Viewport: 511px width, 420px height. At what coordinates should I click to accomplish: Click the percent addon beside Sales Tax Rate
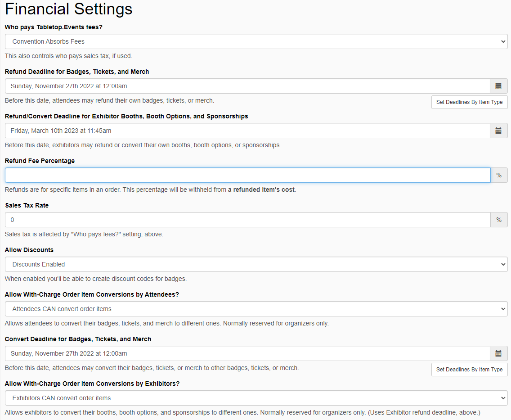(x=499, y=220)
